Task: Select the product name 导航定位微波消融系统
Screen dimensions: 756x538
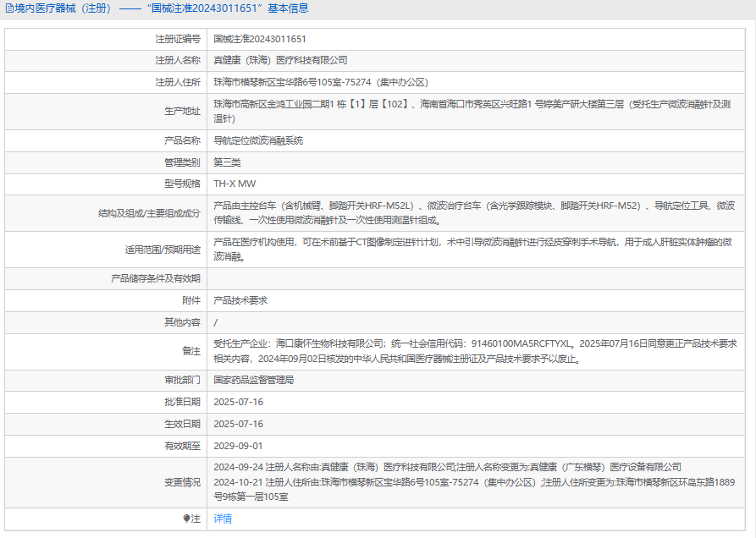Action: (258, 140)
